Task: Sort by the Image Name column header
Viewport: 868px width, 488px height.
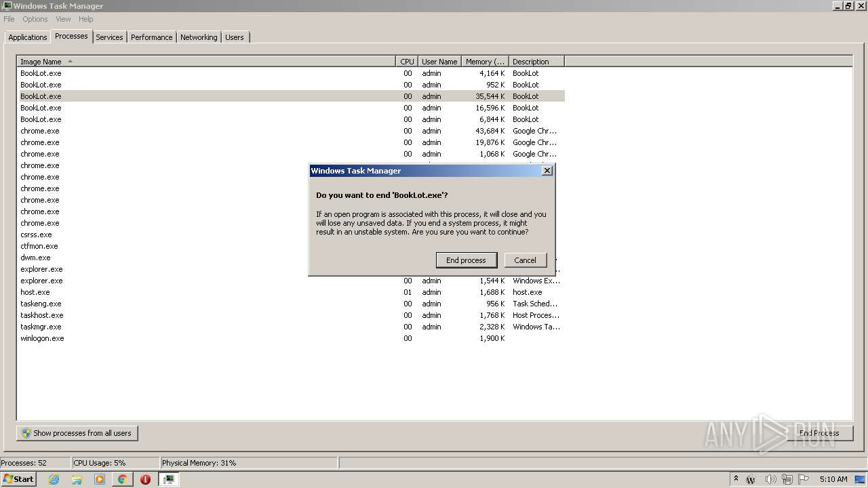Action: tap(206, 62)
